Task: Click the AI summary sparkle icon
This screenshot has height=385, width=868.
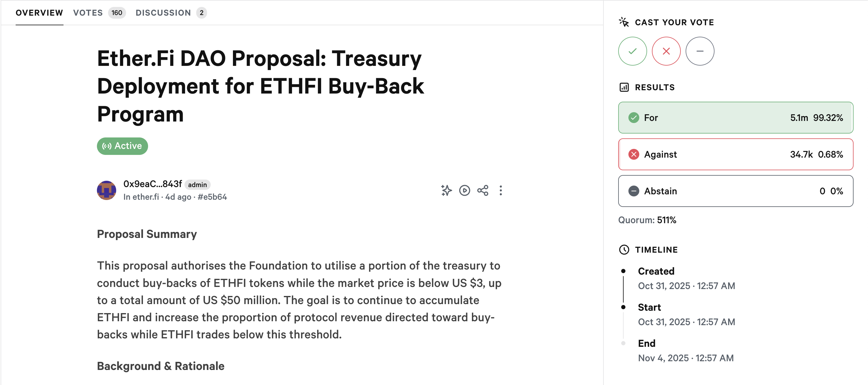Action: pyautogui.click(x=446, y=190)
